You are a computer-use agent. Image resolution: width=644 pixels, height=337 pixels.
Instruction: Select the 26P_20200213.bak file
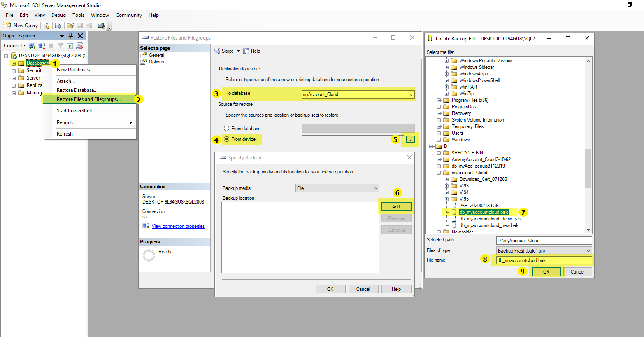coord(479,206)
